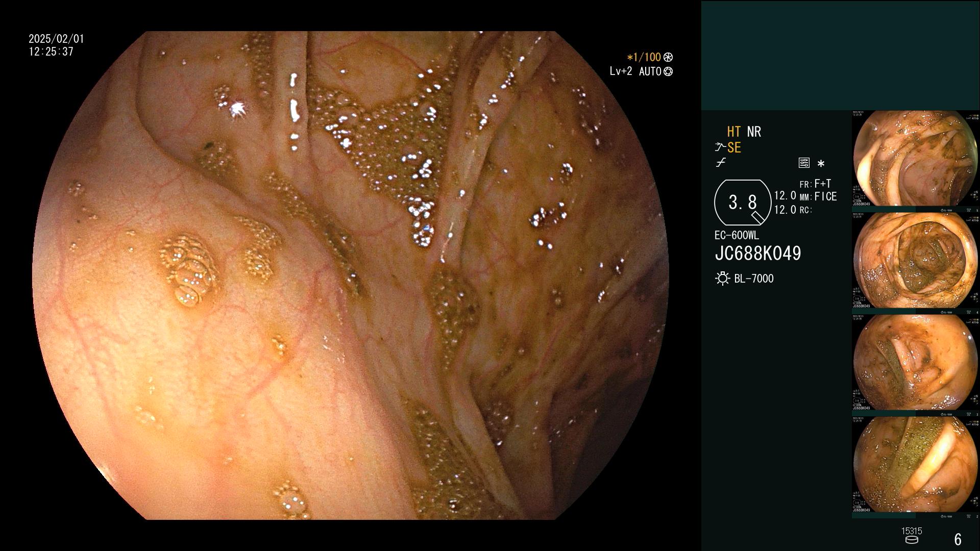Click the date 2025/02/01
980x551 pixels.
coord(56,39)
